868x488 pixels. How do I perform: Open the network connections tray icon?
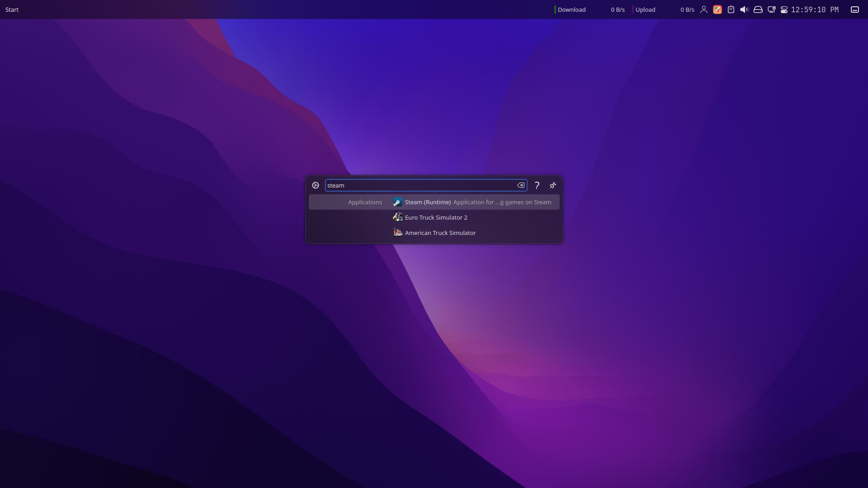click(x=772, y=9)
